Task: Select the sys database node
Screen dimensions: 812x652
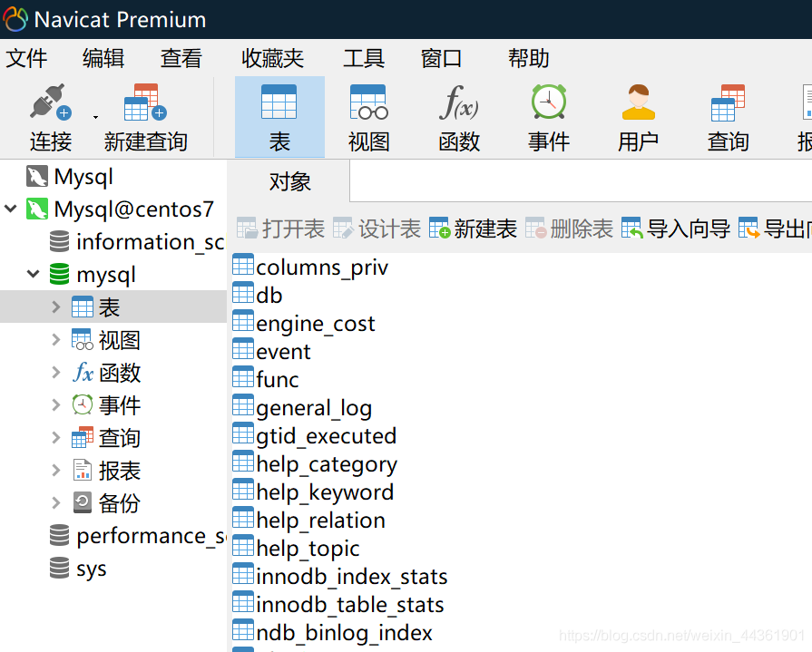Action: pyautogui.click(x=78, y=569)
